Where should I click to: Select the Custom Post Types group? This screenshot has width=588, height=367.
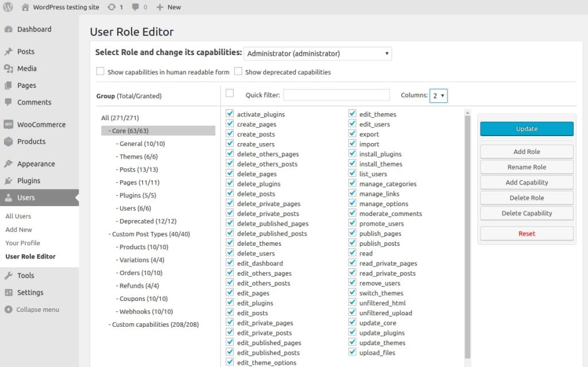click(x=150, y=234)
